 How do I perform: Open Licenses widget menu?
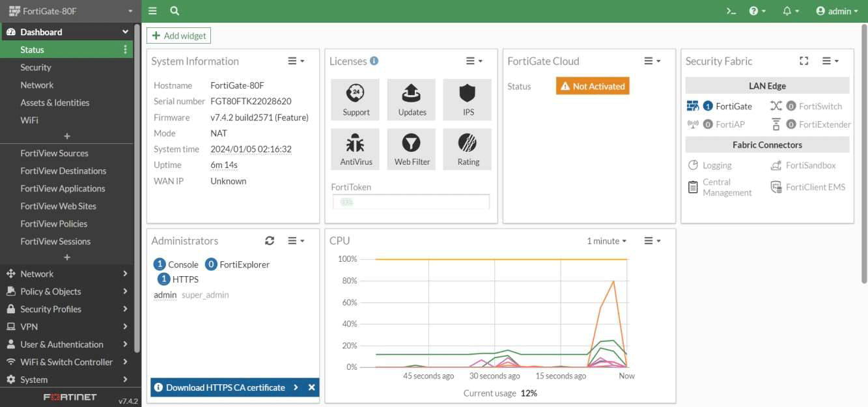tap(474, 61)
